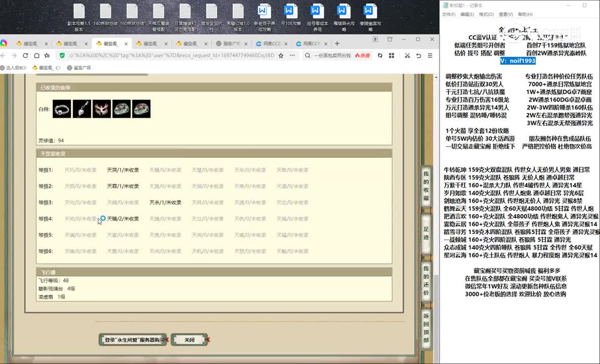Screen dimensions: 600x364
Task: Click the refresh-style icon right of 热搜
Action: (x=379, y=56)
